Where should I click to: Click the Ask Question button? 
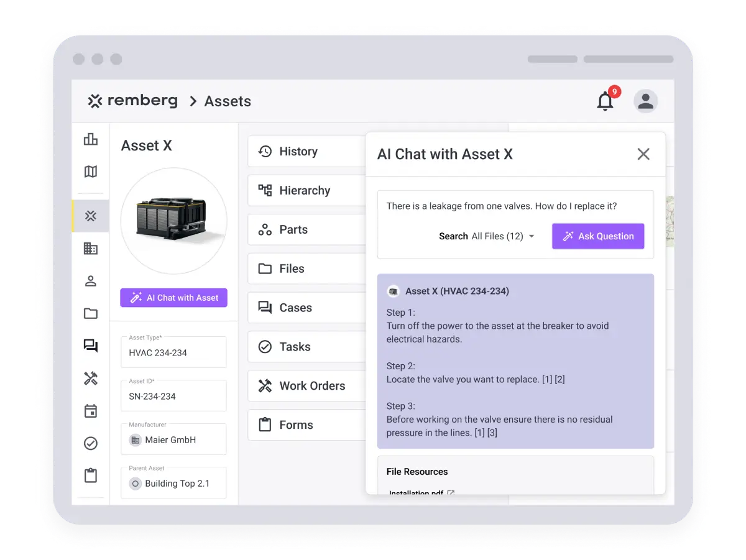[598, 236]
